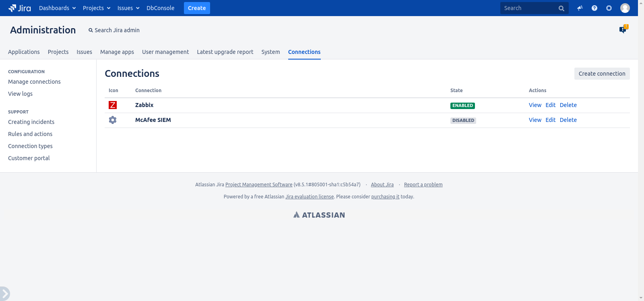Switch to the Latest upgrade report tab
The image size is (644, 301).
point(225,52)
